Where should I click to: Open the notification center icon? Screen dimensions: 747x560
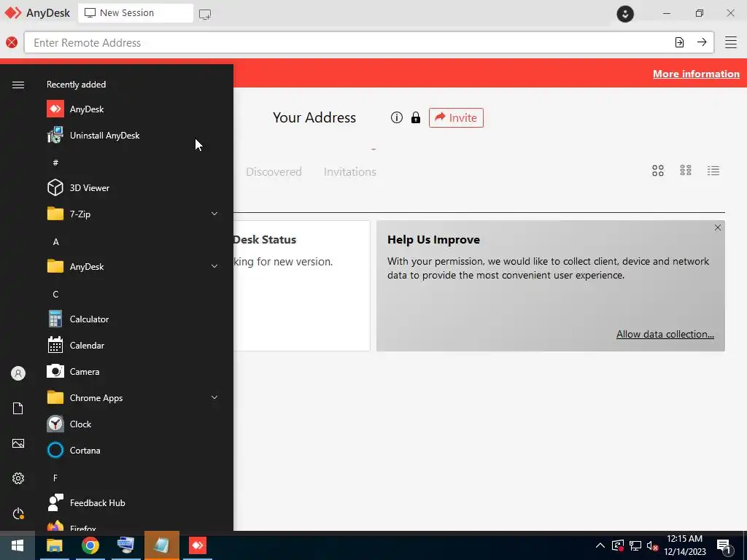[724, 546]
